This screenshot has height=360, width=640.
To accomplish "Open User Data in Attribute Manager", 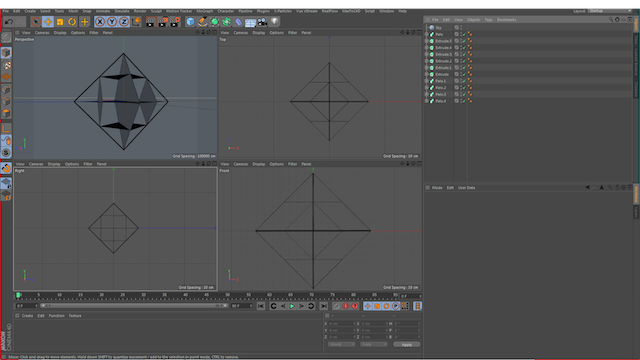I will tap(467, 188).
